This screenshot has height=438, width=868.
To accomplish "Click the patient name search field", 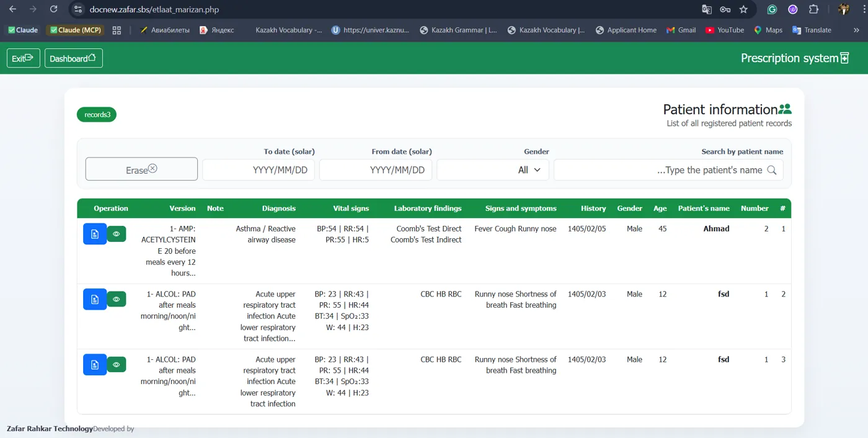I will point(668,169).
